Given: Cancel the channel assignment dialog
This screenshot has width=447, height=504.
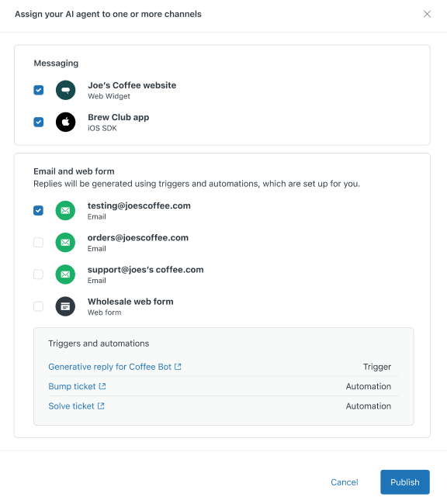Looking at the screenshot, I should pyautogui.click(x=345, y=482).
